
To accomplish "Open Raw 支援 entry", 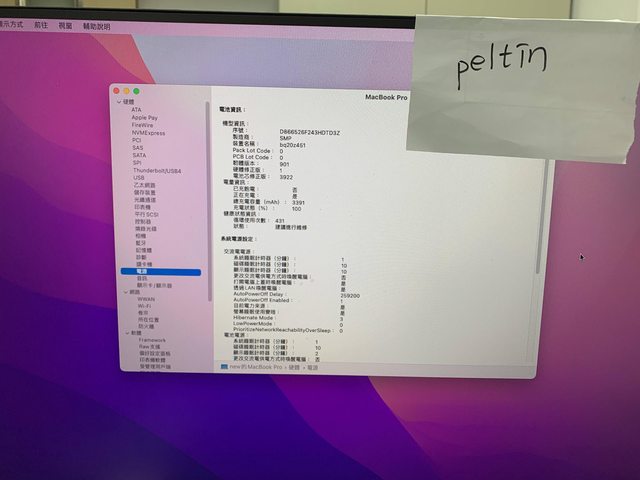I will click(x=149, y=347).
